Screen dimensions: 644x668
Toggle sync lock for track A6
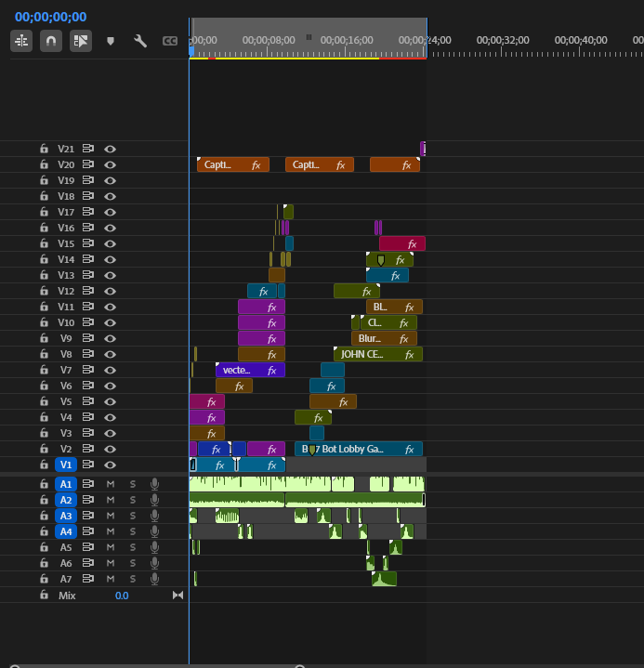[x=87, y=562]
